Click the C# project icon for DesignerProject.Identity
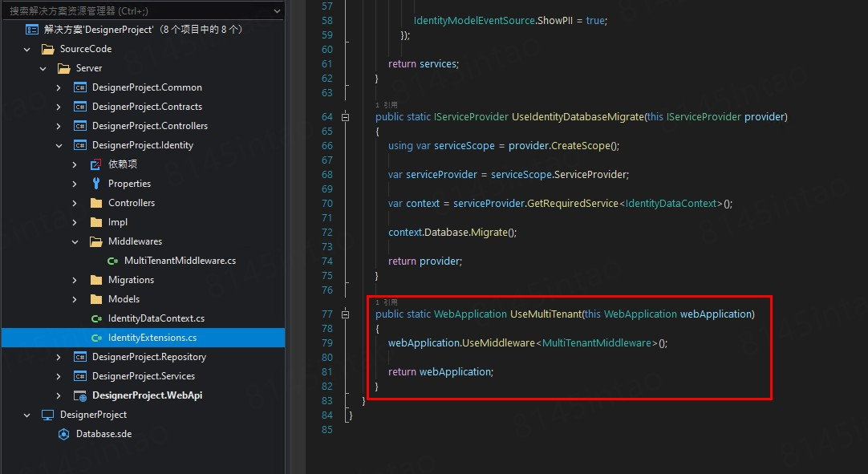 80,145
